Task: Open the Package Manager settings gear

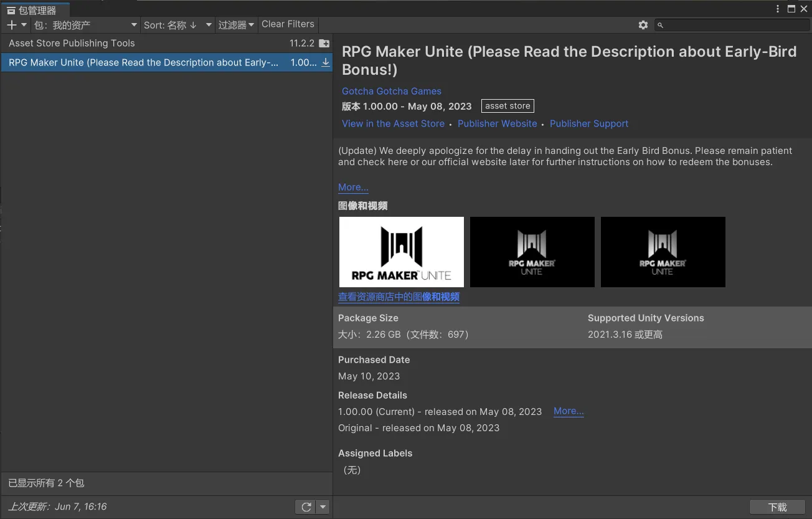Action: (x=643, y=25)
